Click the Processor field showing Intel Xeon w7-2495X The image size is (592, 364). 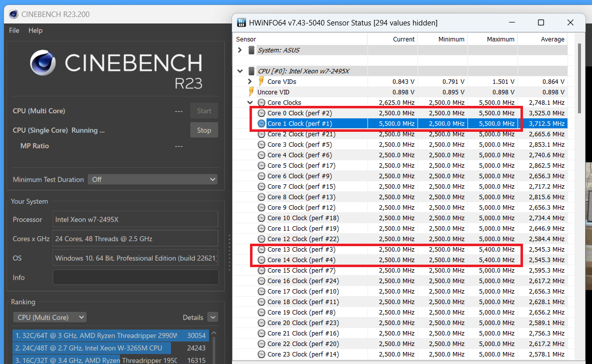tap(135, 219)
